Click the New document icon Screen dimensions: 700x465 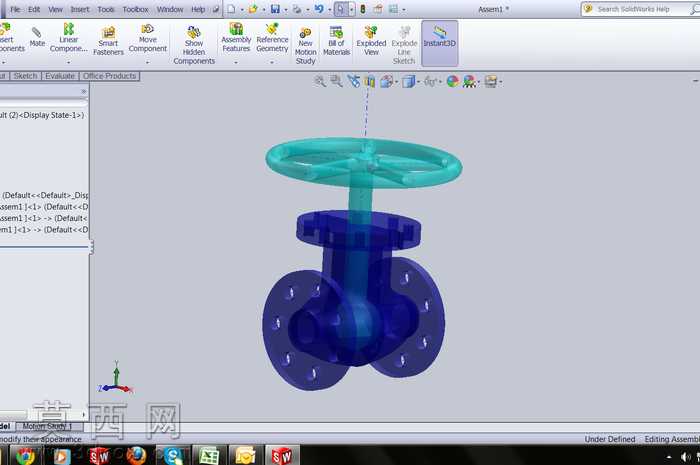tap(231, 8)
